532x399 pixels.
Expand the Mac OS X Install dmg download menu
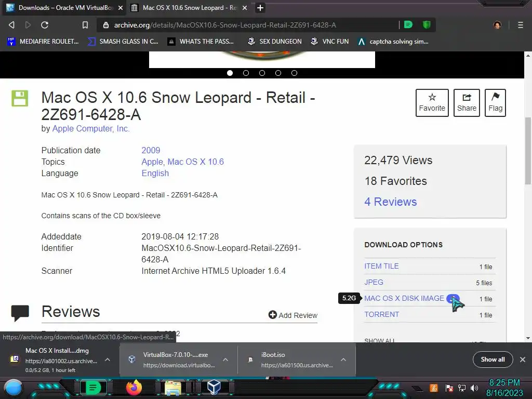(x=107, y=360)
